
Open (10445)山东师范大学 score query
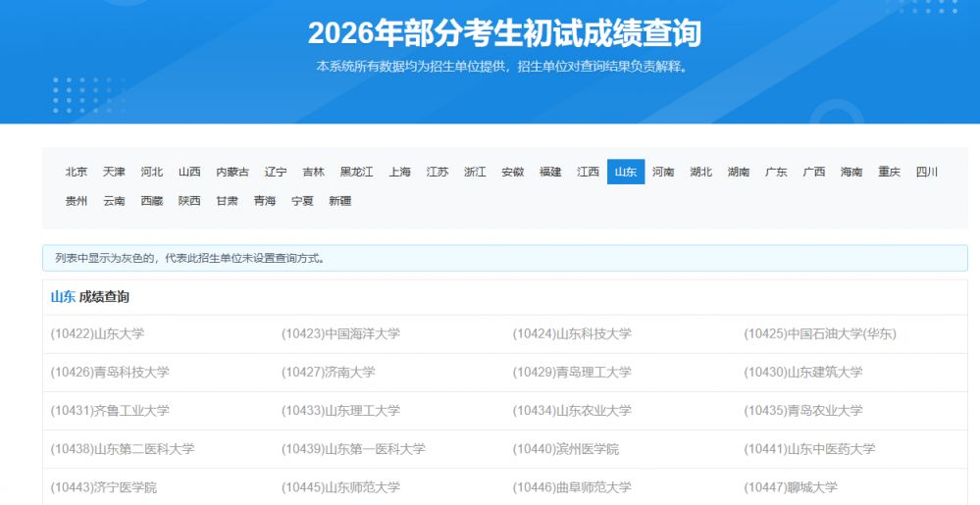point(340,487)
